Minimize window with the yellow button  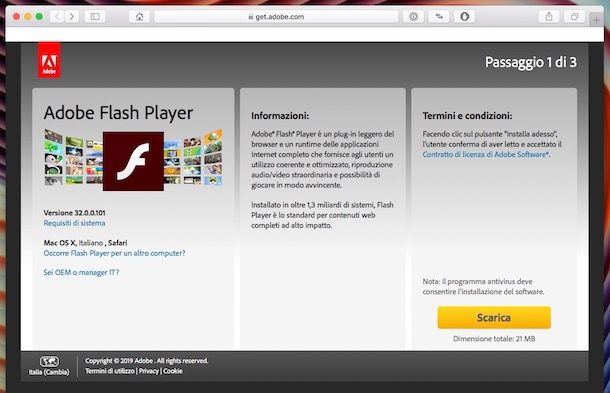tap(28, 16)
